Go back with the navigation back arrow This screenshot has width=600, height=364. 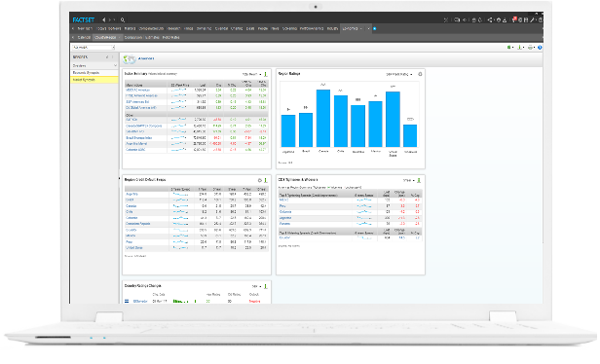[103, 19]
